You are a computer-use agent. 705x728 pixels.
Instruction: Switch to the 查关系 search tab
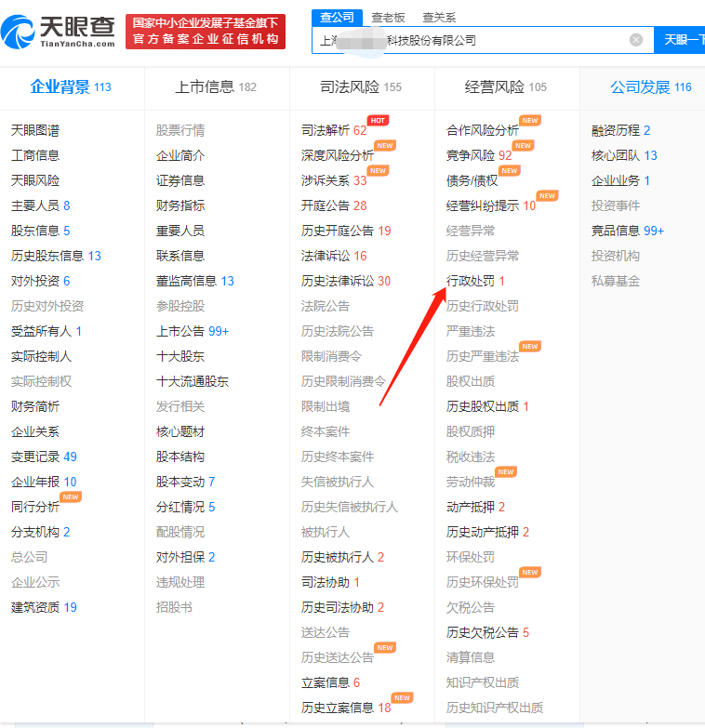pyautogui.click(x=439, y=17)
